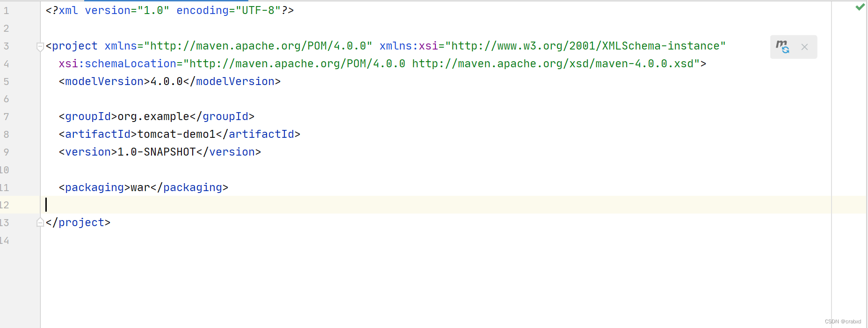Click gutter line number 5

7,81
